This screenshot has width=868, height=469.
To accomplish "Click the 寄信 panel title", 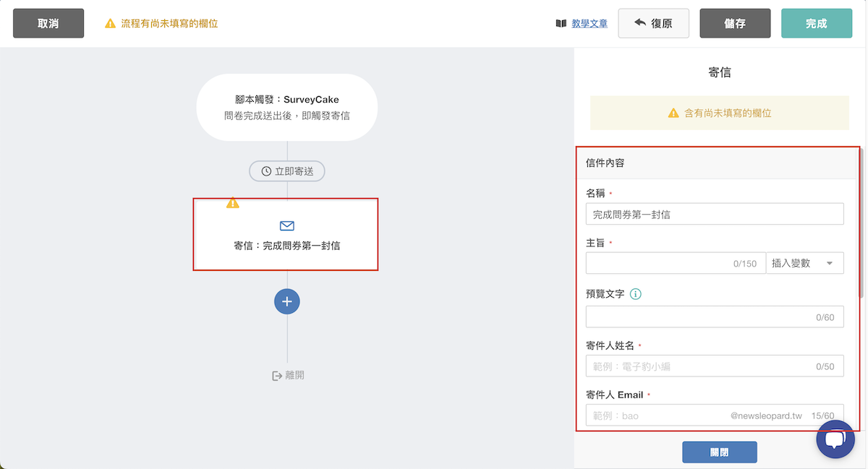I will point(720,72).
